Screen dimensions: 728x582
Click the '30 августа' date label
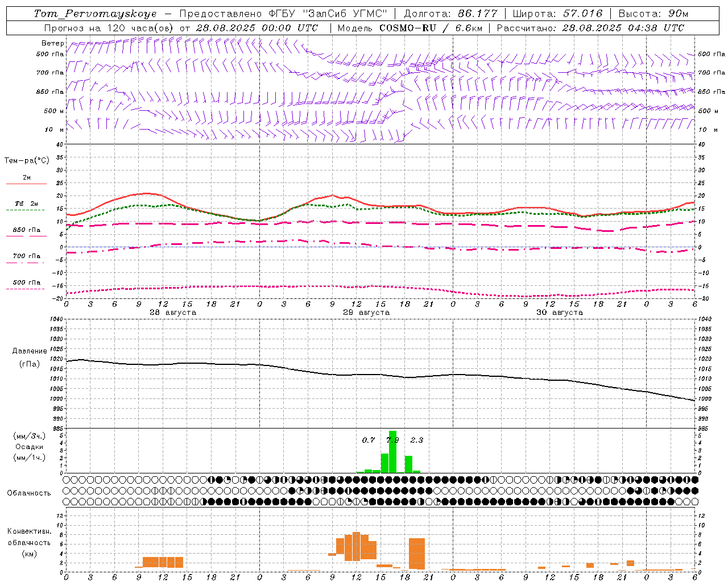[560, 313]
